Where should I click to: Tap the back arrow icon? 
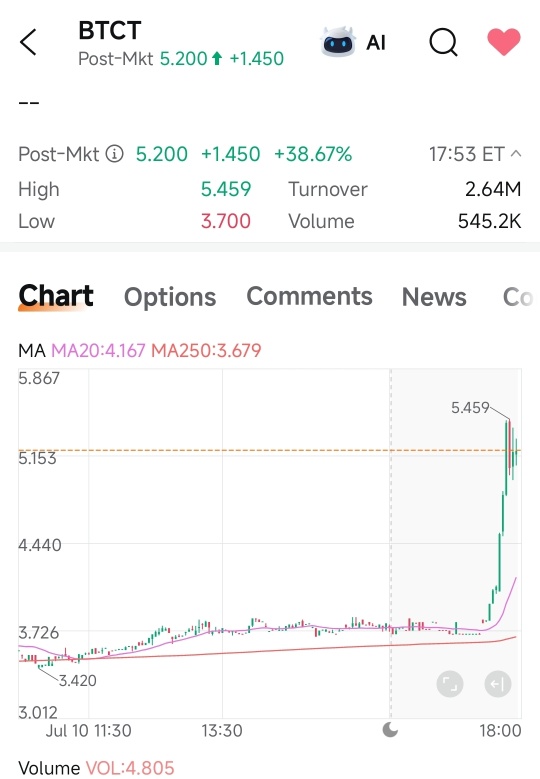(28, 42)
